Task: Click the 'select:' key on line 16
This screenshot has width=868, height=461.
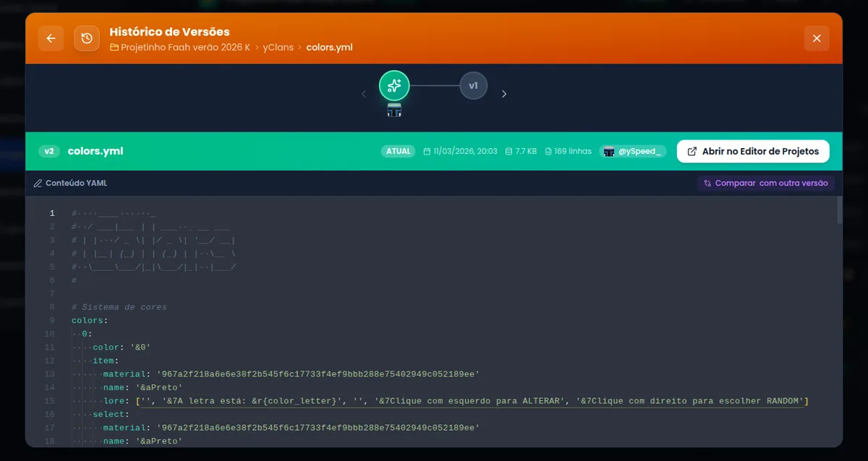Action: [111, 414]
